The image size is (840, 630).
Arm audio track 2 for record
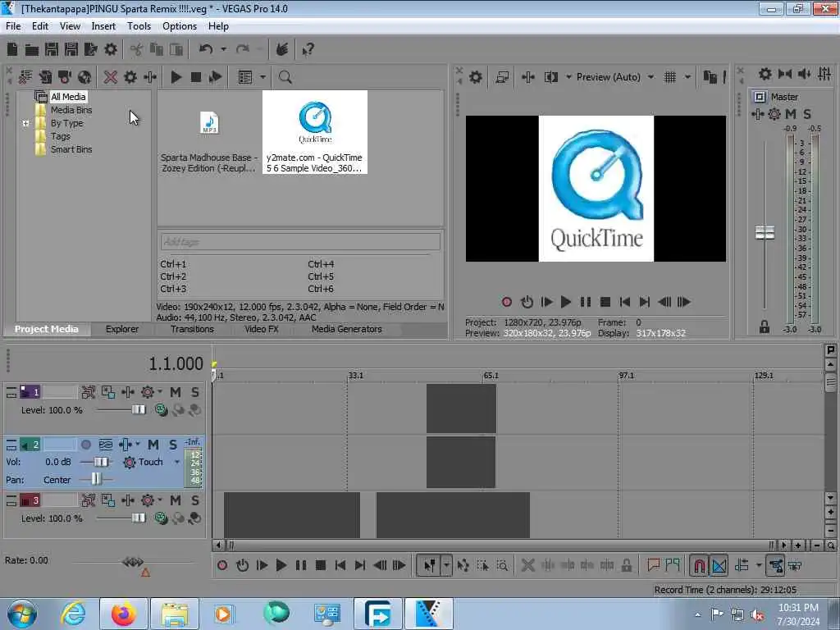tap(85, 445)
